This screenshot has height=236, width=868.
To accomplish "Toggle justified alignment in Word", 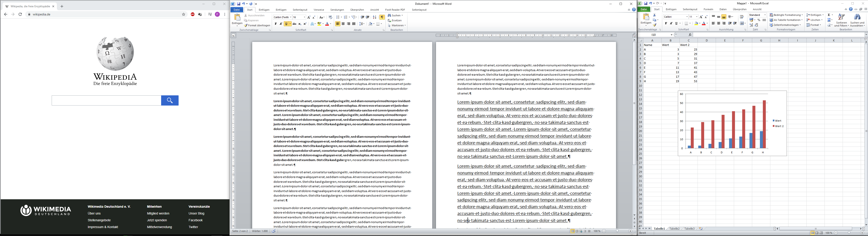I will click(354, 24).
